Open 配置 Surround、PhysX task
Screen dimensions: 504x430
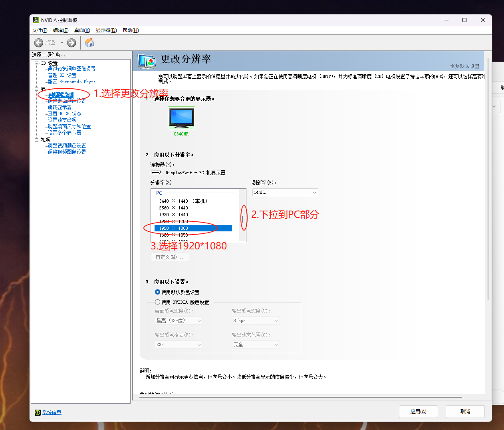click(x=72, y=82)
